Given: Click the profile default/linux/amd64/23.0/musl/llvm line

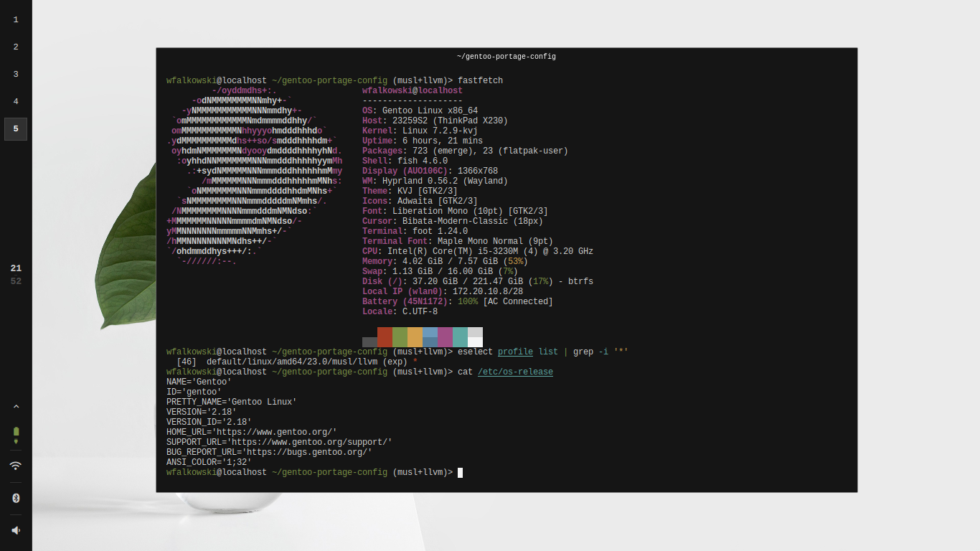Looking at the screenshot, I should click(297, 362).
